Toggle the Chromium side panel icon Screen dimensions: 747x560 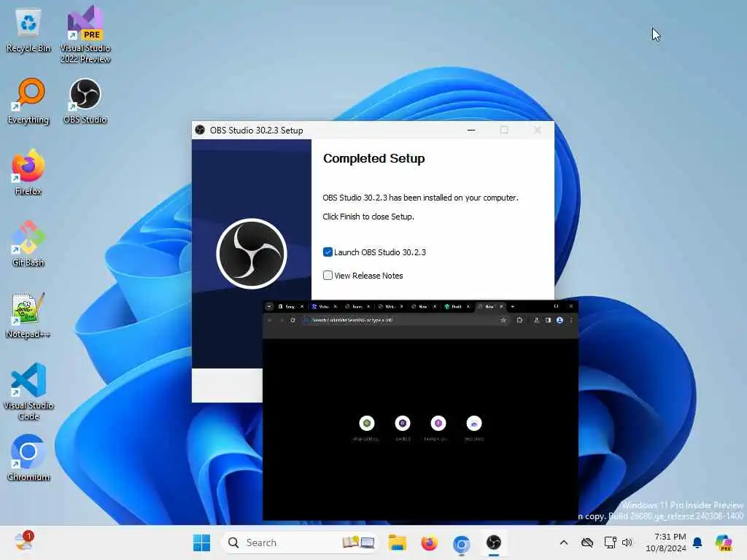(x=548, y=320)
